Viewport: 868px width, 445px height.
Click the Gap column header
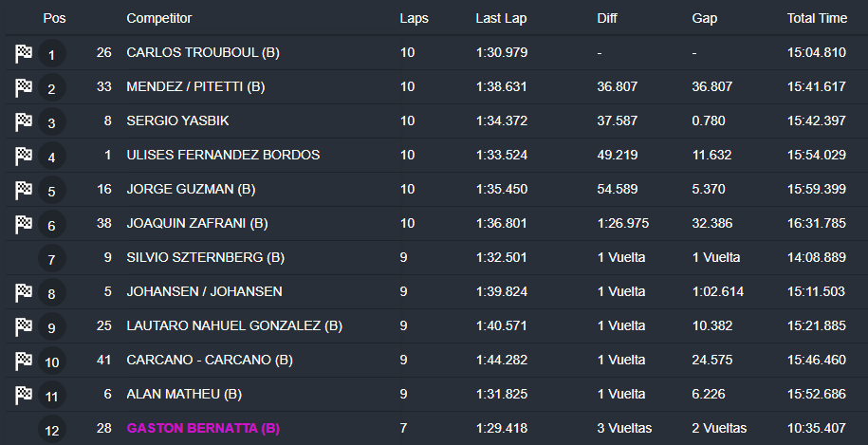click(x=704, y=18)
